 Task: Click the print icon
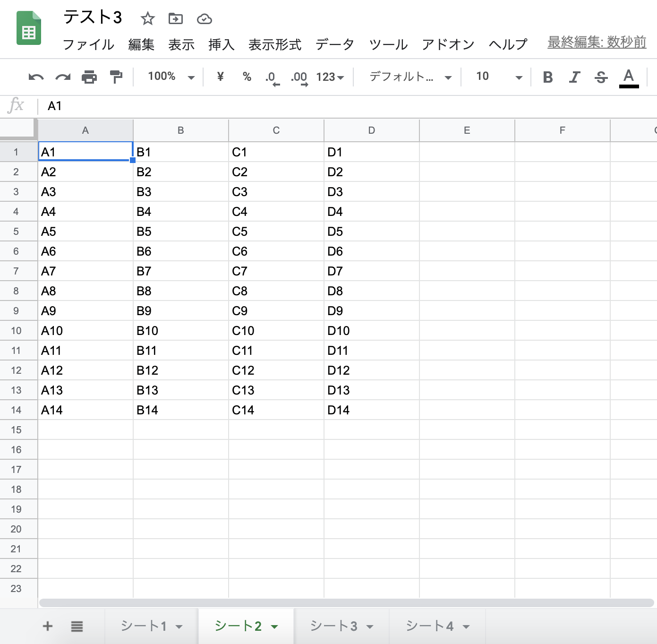(89, 77)
